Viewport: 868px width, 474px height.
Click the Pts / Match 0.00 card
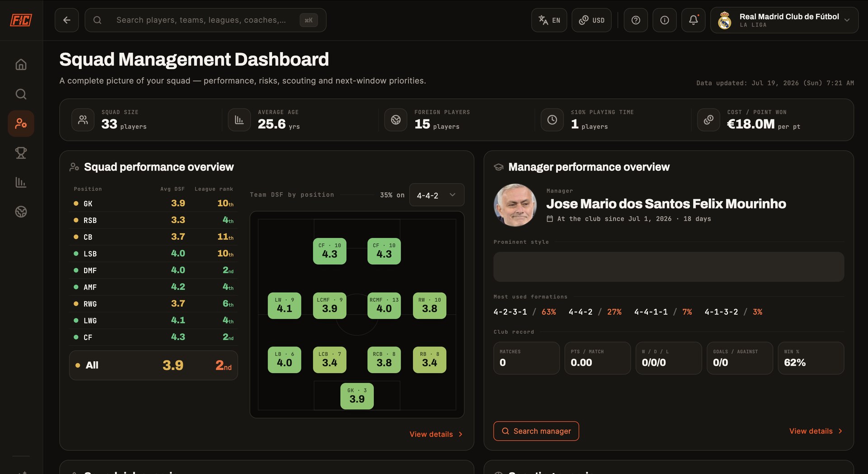pos(598,358)
